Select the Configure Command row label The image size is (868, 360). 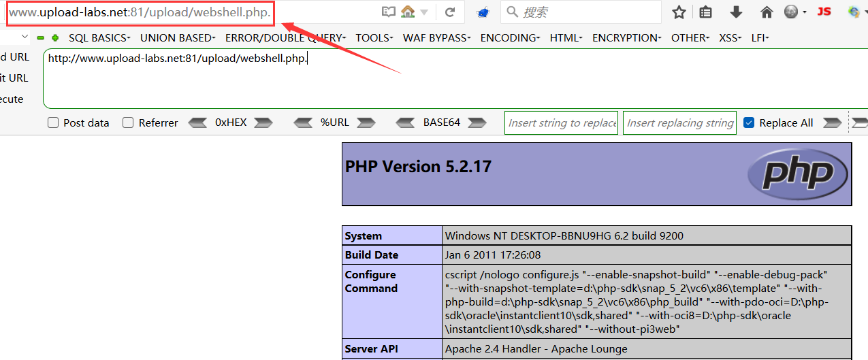(371, 282)
